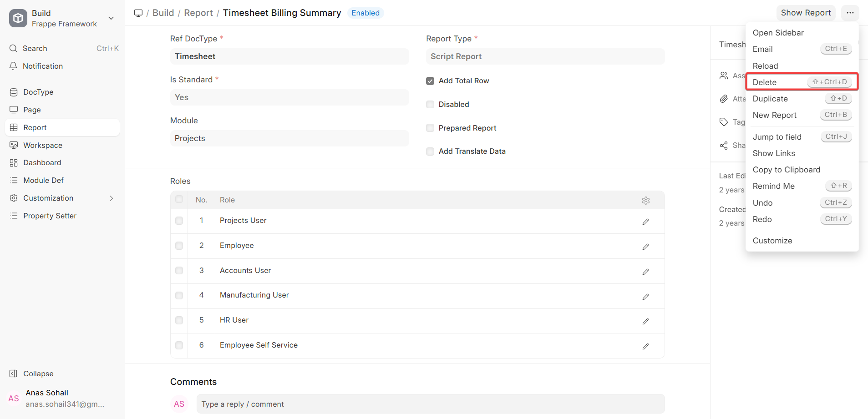Click the Build app cube logo
868x419 pixels.
tap(18, 18)
